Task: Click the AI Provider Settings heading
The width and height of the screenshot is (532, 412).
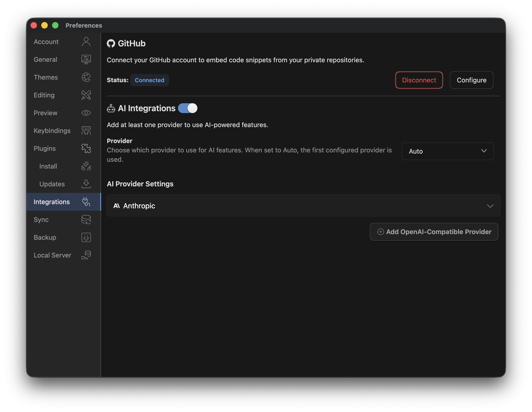Action: click(140, 184)
